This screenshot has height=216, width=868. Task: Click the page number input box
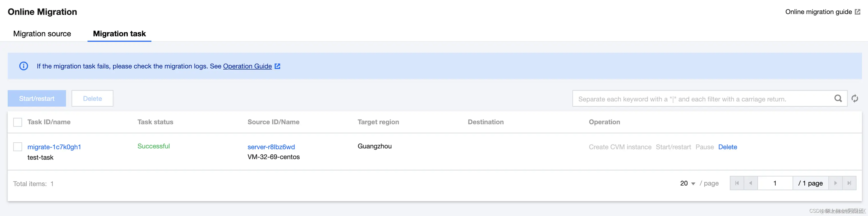(775, 183)
